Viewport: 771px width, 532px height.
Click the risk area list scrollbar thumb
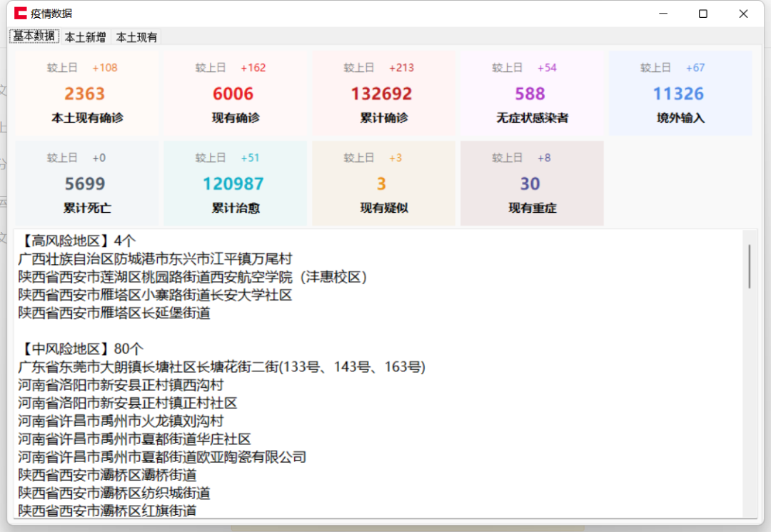(x=749, y=266)
